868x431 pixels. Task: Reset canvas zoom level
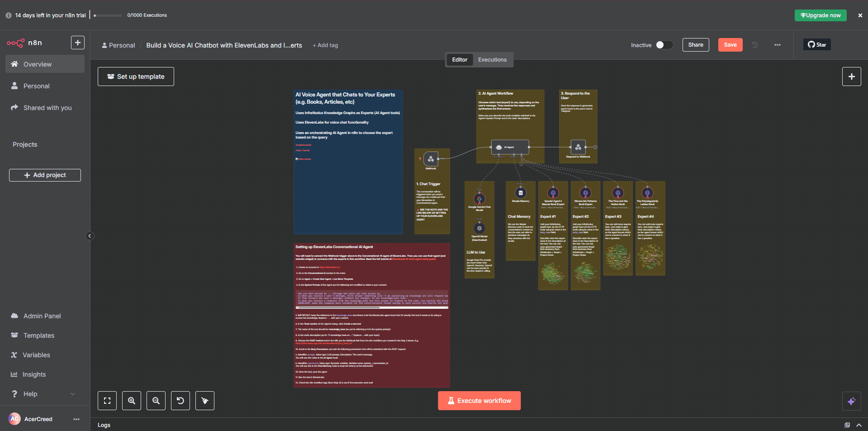tap(180, 401)
